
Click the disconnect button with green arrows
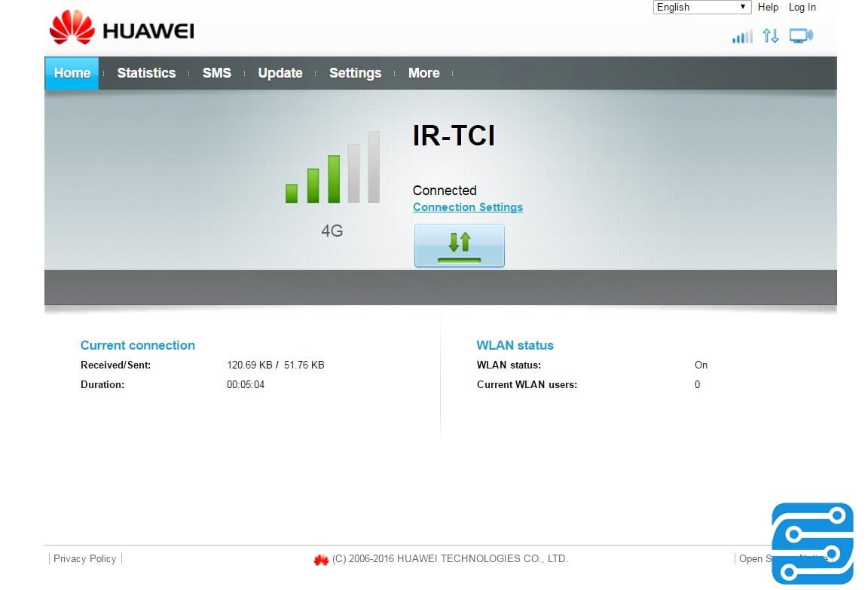459,245
